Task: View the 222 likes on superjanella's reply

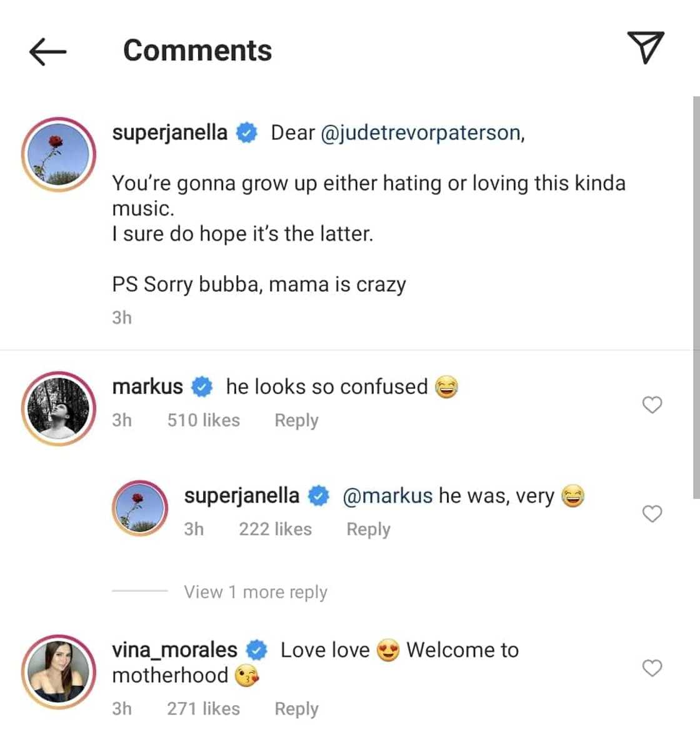Action: (x=275, y=529)
